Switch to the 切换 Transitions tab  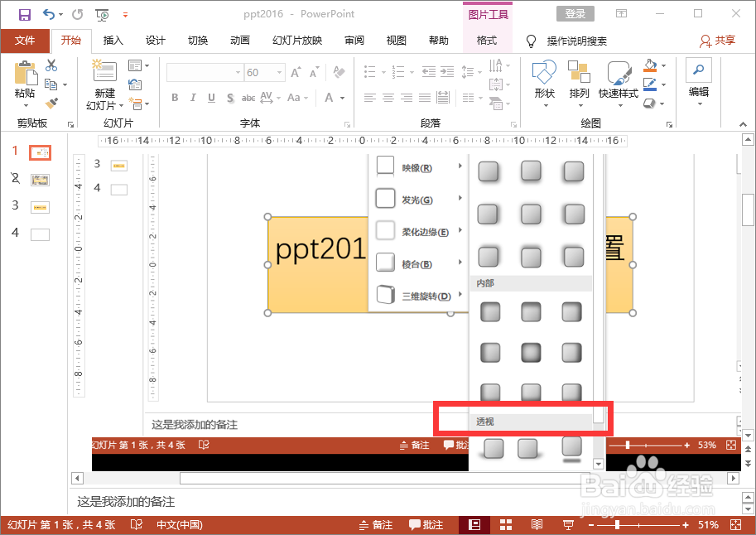click(x=198, y=41)
